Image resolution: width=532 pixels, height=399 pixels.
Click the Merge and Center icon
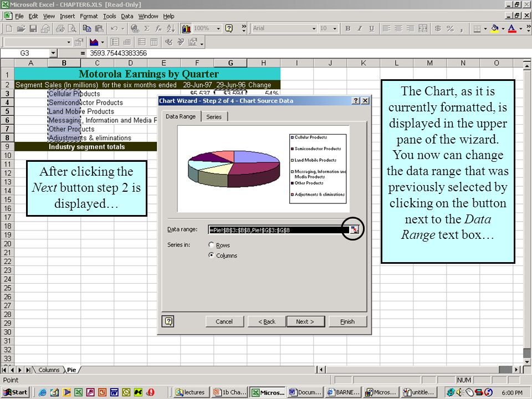pos(423,28)
